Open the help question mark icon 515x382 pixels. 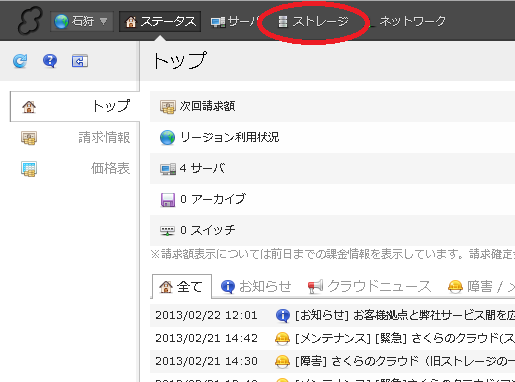[50, 61]
